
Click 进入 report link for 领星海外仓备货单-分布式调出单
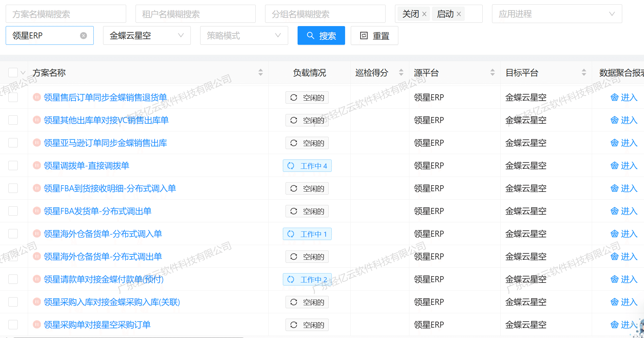click(x=624, y=256)
